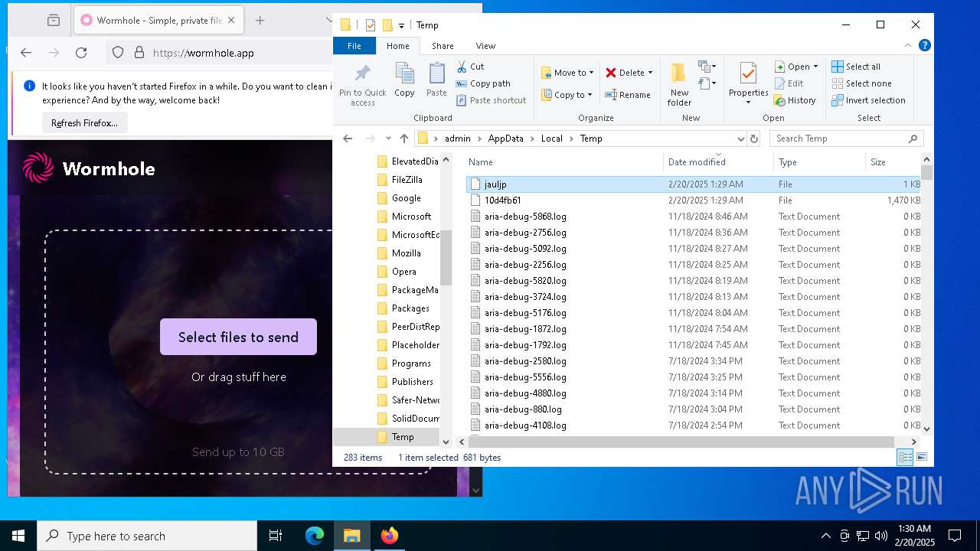Image resolution: width=980 pixels, height=551 pixels.
Task: Click the Firefox tracking protection shield icon
Action: coord(118,53)
